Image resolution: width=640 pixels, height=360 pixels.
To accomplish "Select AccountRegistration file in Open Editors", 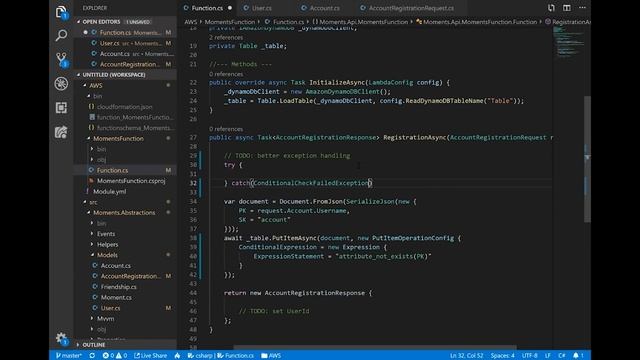I will 124,64.
